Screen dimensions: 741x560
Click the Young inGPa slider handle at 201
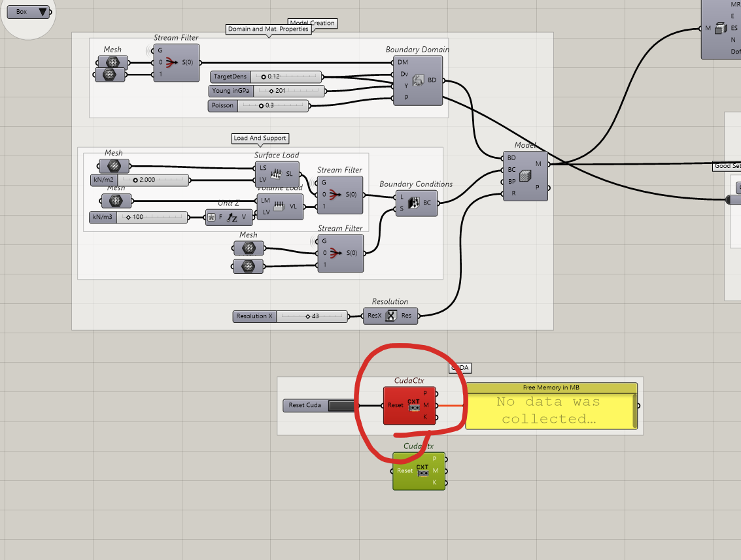pos(271,91)
